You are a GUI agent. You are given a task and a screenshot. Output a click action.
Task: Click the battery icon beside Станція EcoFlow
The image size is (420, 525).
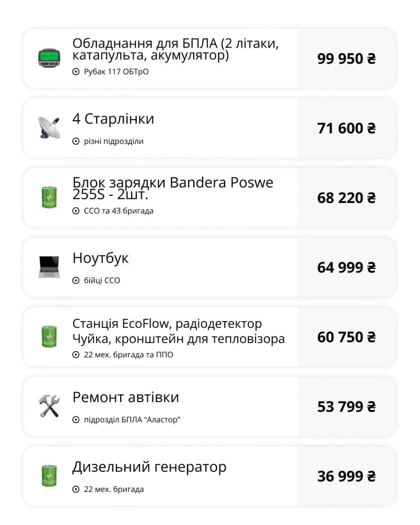coord(49,336)
